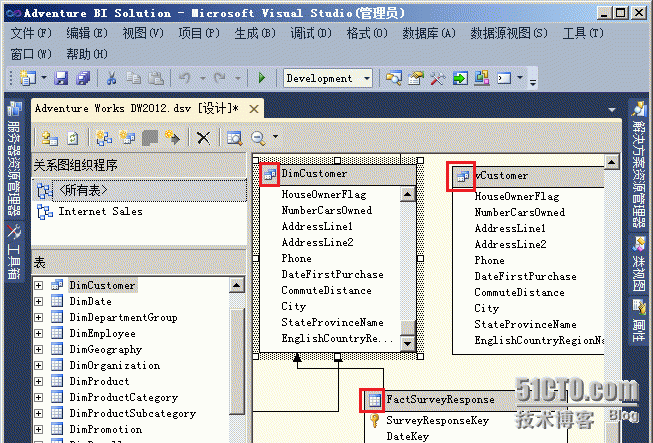Click the Copy toolbar icon
653x443 pixels.
133,78
